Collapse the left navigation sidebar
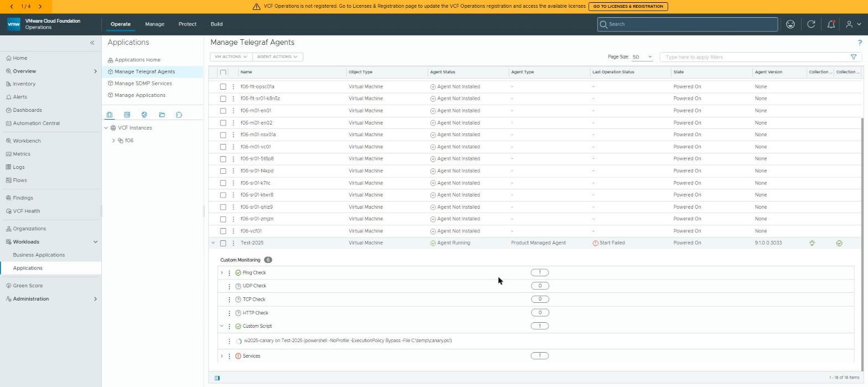This screenshot has width=868, height=387. click(x=92, y=43)
